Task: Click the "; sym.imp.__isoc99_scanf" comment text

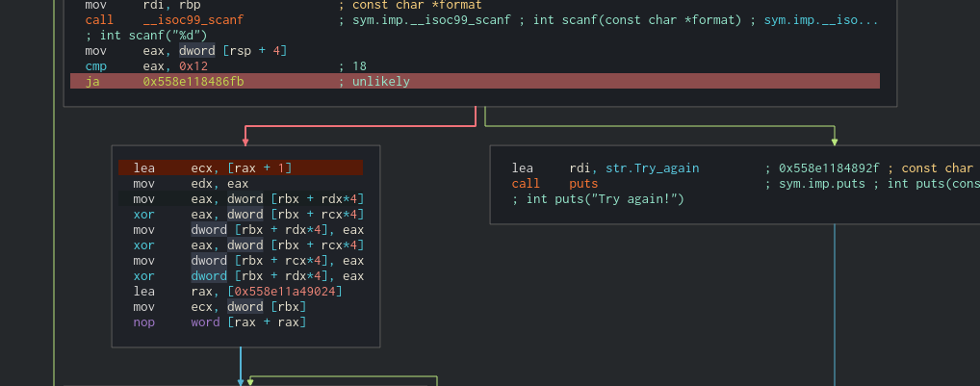Action: point(425,20)
